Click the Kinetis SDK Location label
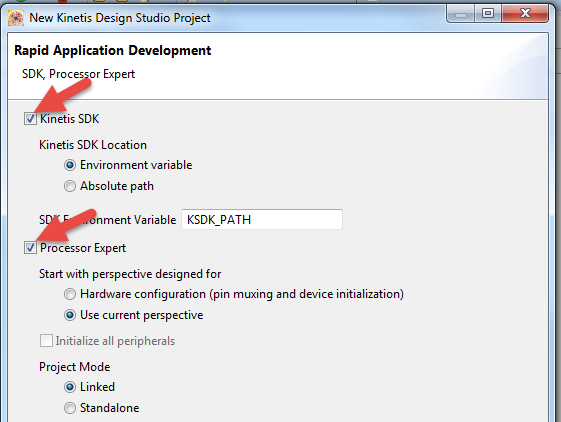The width and height of the screenshot is (561, 422). tap(93, 145)
